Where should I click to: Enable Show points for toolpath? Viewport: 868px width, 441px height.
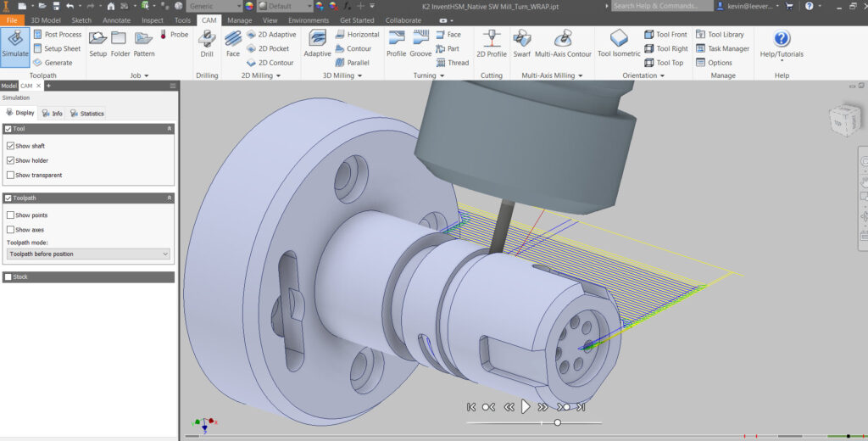click(11, 215)
